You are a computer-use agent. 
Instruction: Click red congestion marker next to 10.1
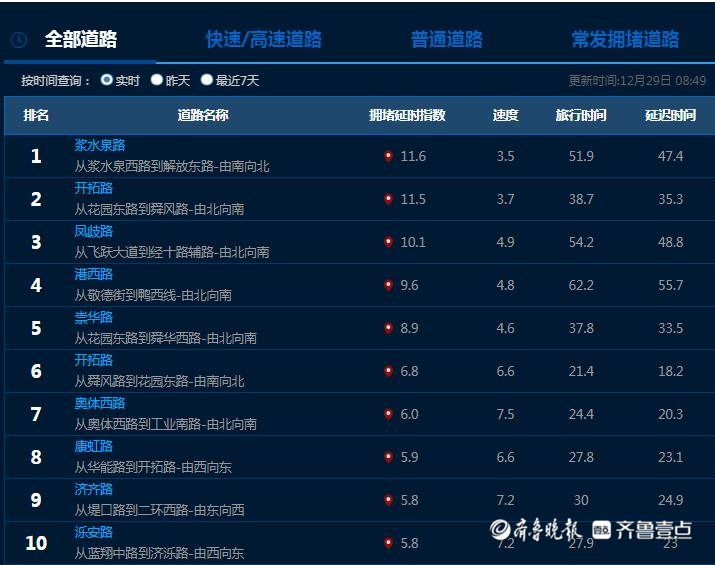(388, 242)
